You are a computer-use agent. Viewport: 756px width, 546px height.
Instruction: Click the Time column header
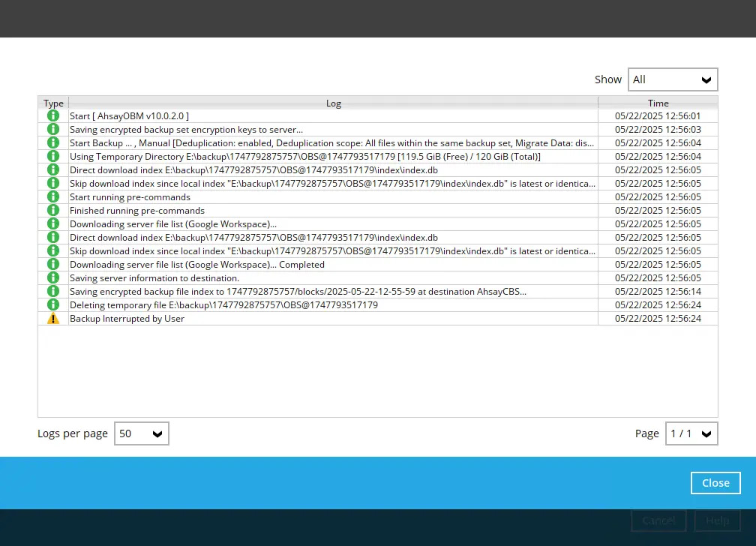(658, 103)
